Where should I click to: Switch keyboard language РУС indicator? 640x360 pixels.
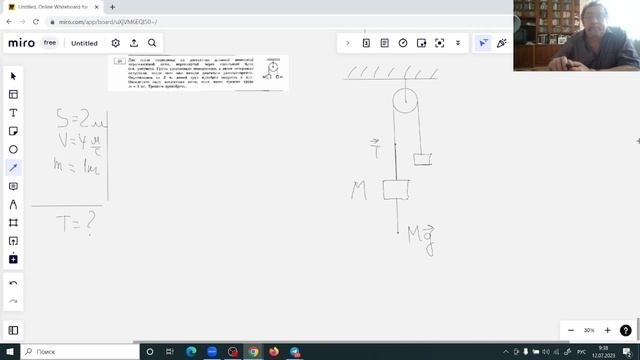[x=582, y=351]
